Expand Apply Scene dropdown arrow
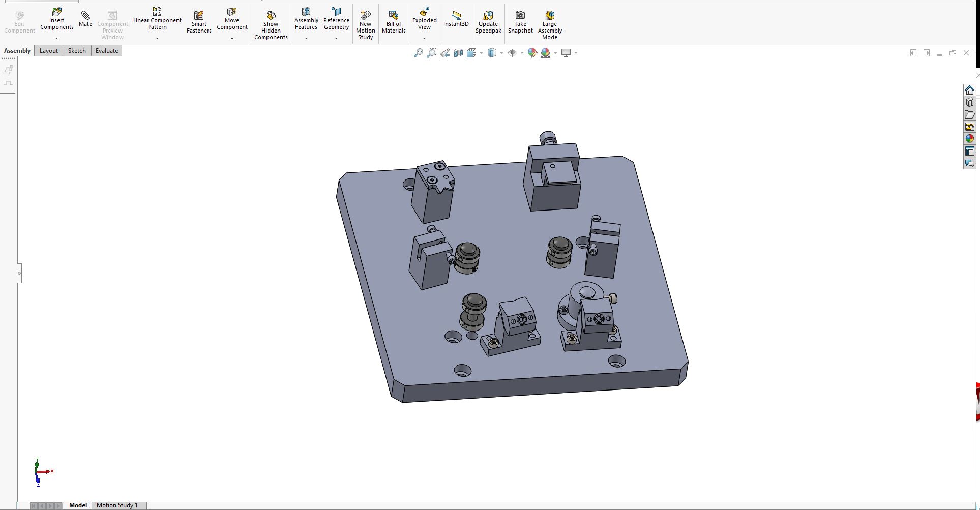 [555, 53]
